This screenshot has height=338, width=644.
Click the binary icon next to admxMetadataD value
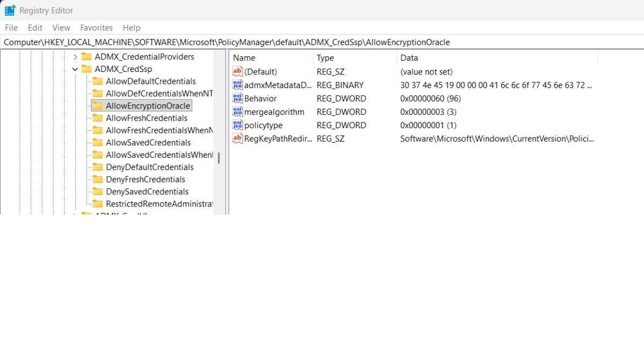(x=237, y=85)
